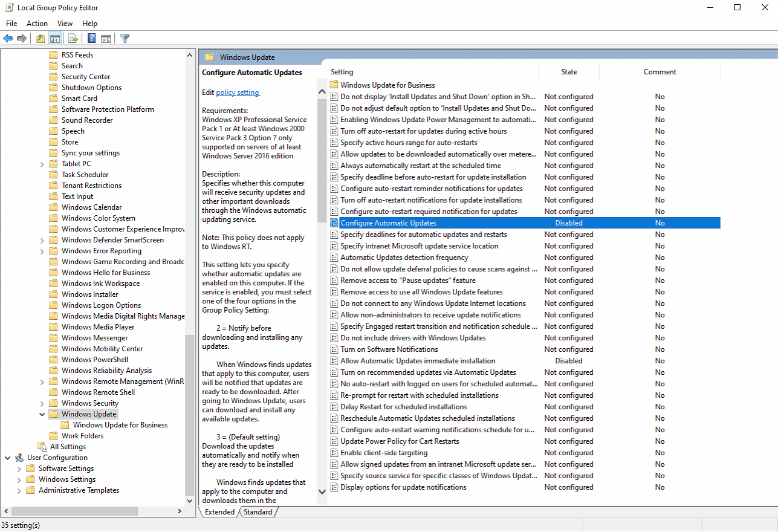
Task: Select 'Allow Automatic Updates immediate installation' setting
Action: [418, 361]
